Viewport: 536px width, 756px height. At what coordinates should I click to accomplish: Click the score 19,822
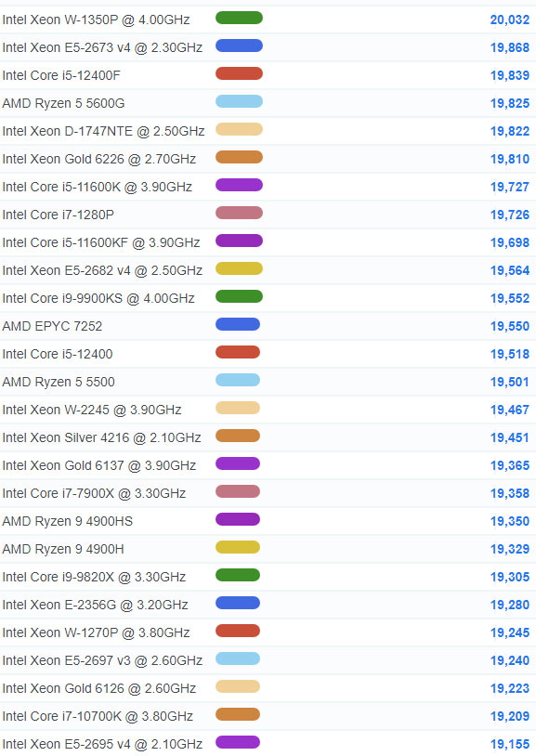pyautogui.click(x=510, y=131)
